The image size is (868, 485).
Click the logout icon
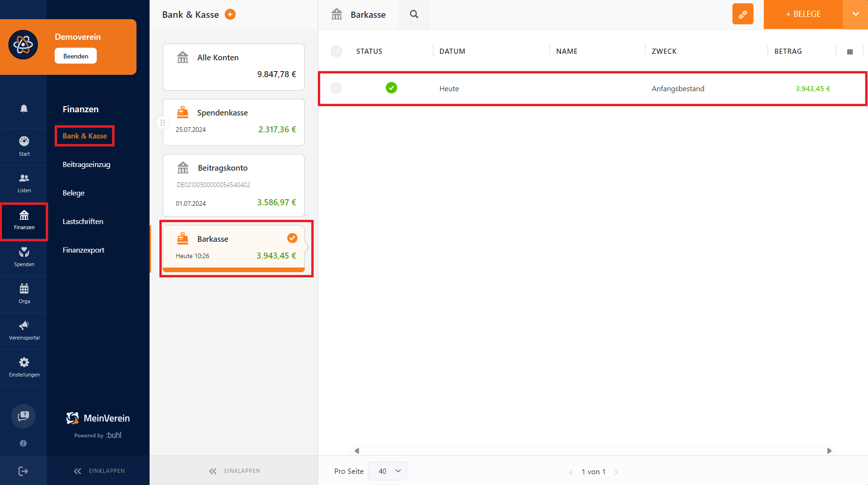23,471
